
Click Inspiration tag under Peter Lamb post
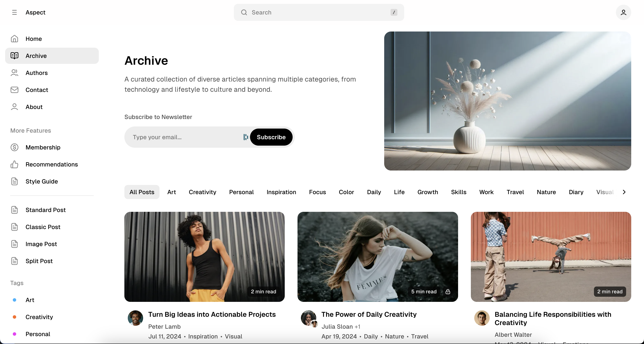(x=203, y=336)
